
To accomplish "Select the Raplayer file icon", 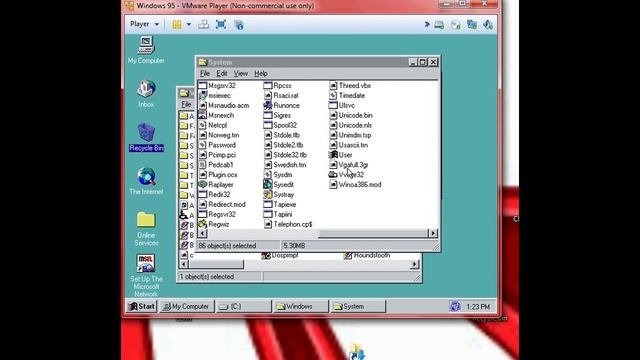I will pos(202,184).
